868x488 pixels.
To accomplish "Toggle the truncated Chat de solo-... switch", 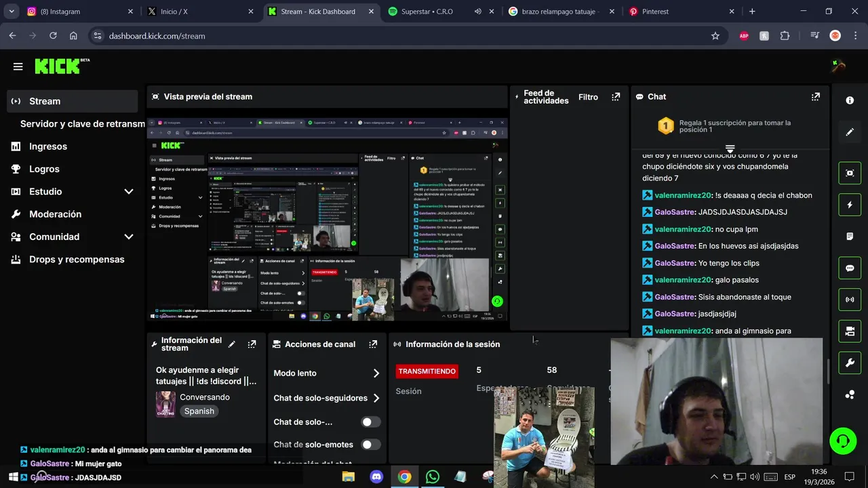I will pos(370,422).
